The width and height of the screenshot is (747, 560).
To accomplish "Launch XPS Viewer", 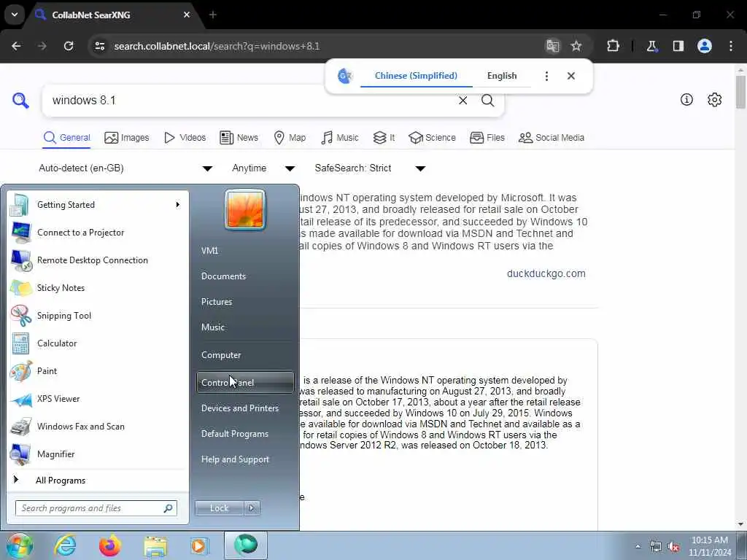I will tap(97, 399).
